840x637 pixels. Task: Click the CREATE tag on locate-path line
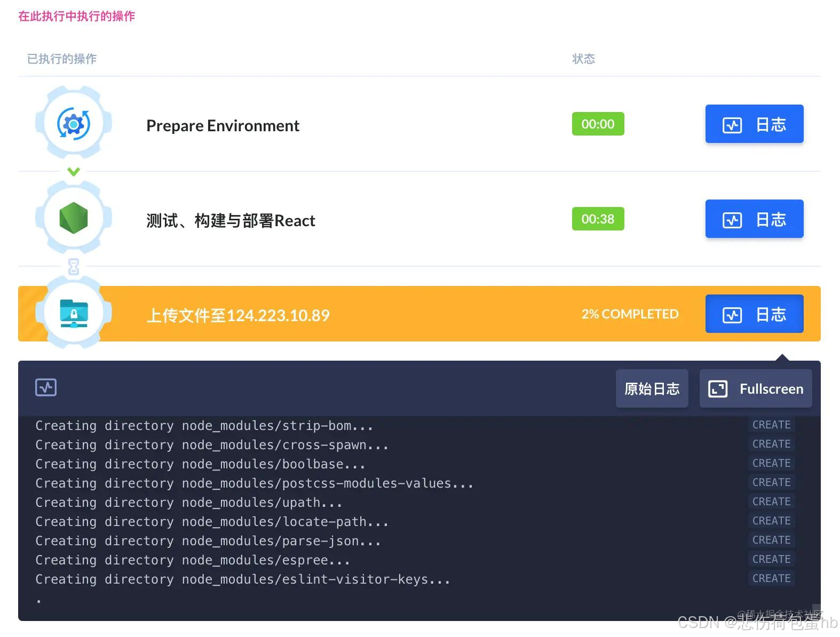pos(771,521)
